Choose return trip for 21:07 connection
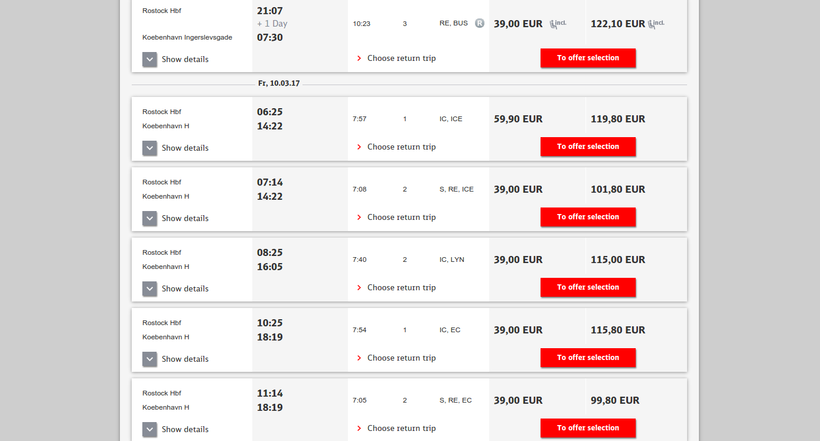This screenshot has width=820, height=441. (396, 58)
